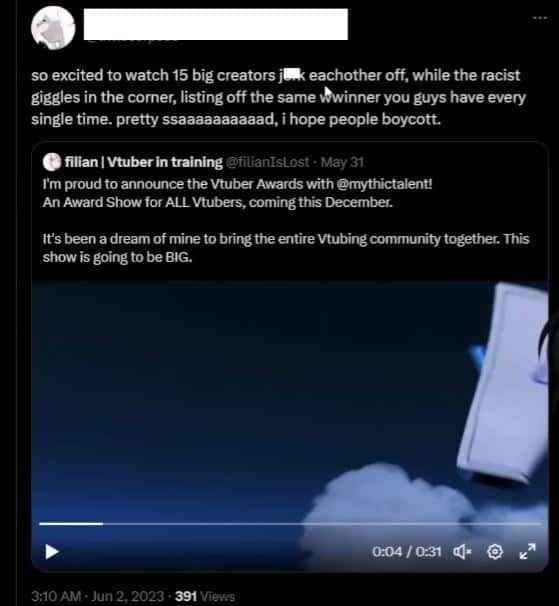Open the three-dot more options menu
The width and height of the screenshot is (559, 606).
coord(540,18)
